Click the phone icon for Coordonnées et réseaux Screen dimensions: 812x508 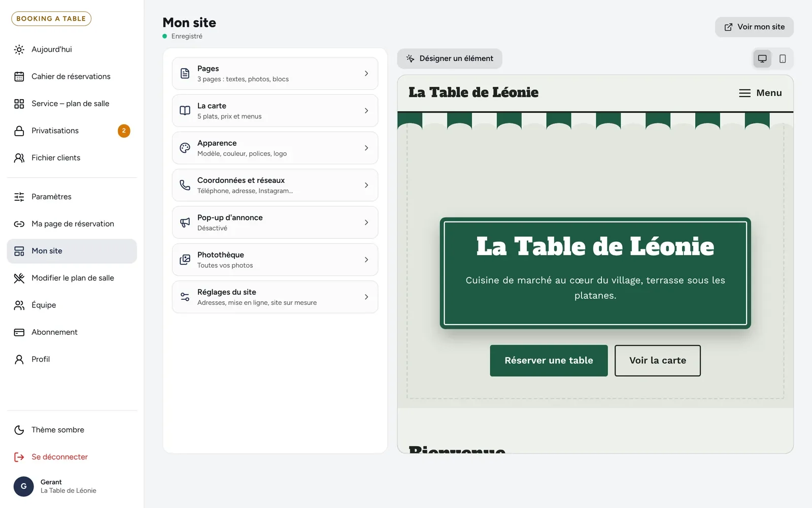[185, 185]
